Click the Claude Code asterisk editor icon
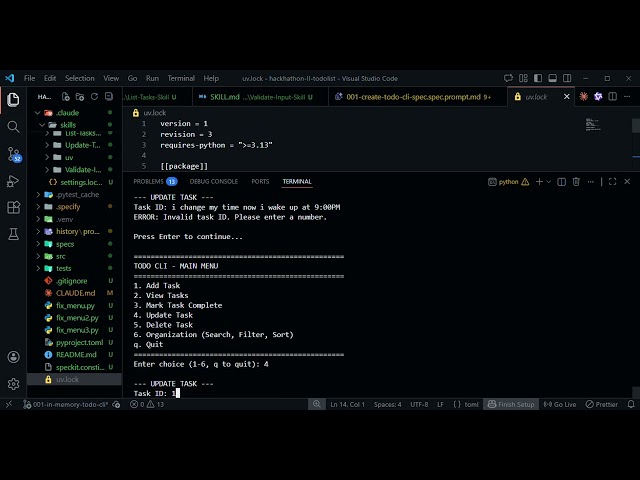The image size is (640, 480). click(x=584, y=97)
